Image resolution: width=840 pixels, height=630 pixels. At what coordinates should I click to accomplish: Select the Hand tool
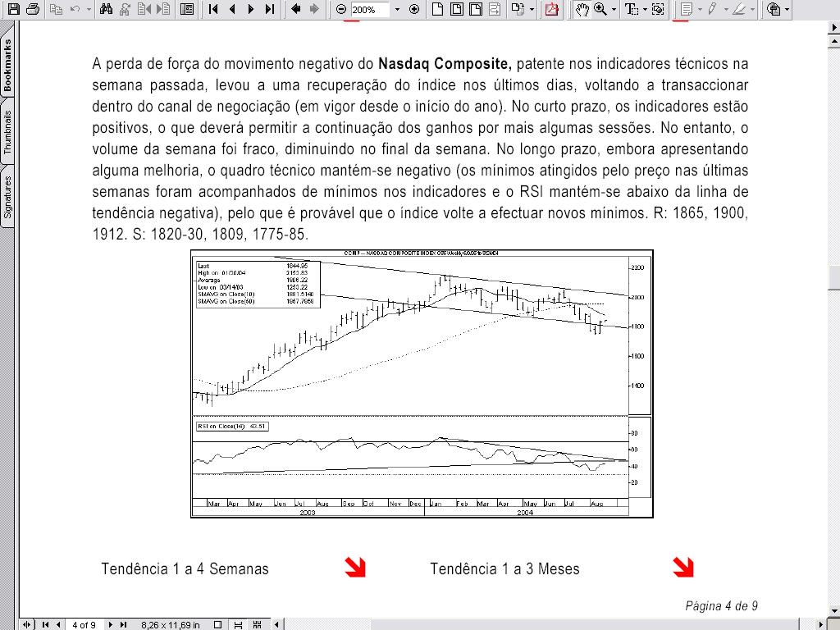582,8
